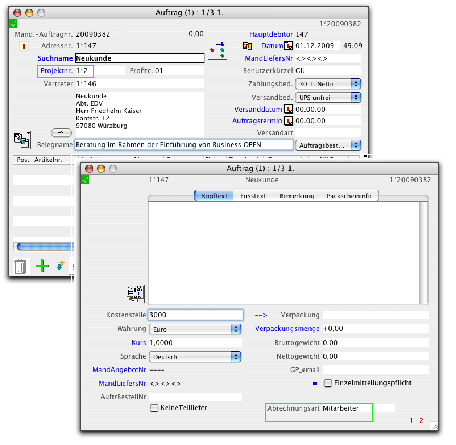Open the Währung Euro dropdown

click(x=195, y=329)
